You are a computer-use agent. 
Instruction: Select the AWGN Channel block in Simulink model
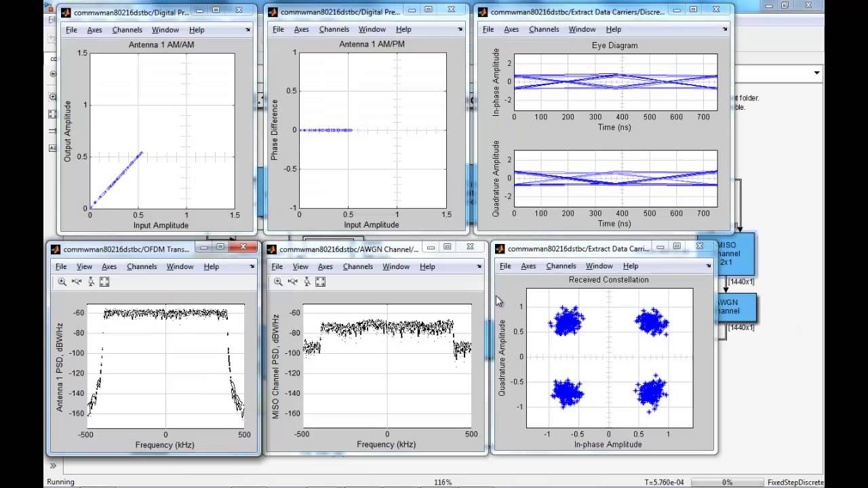tap(736, 307)
